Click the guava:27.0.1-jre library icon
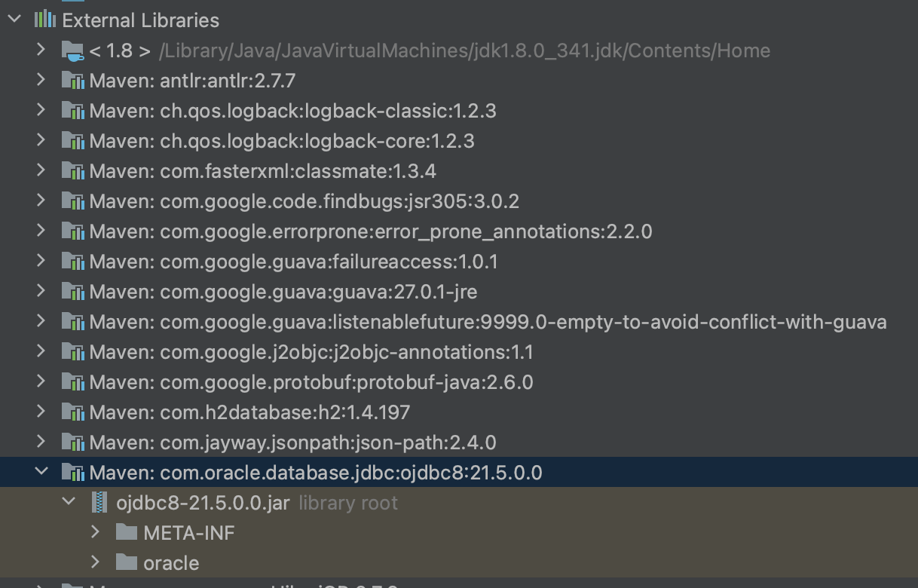The image size is (918, 588). tap(72, 292)
